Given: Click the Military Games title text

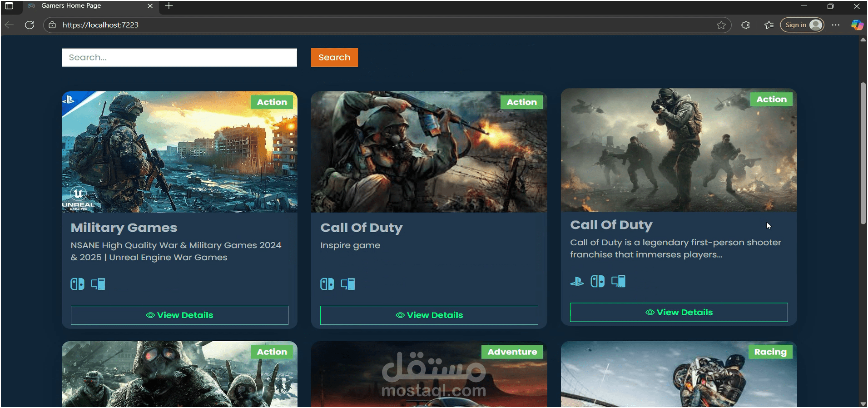Looking at the screenshot, I should 124,228.
